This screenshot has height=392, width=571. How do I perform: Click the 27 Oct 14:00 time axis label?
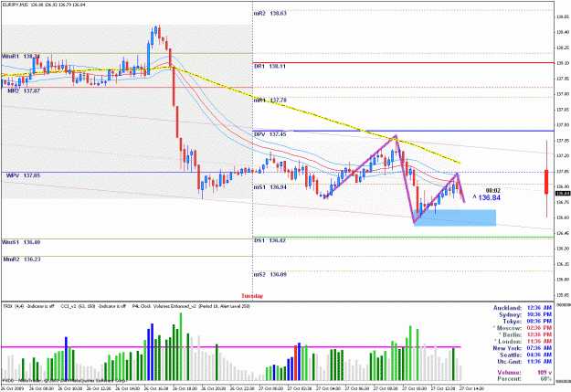[471, 388]
